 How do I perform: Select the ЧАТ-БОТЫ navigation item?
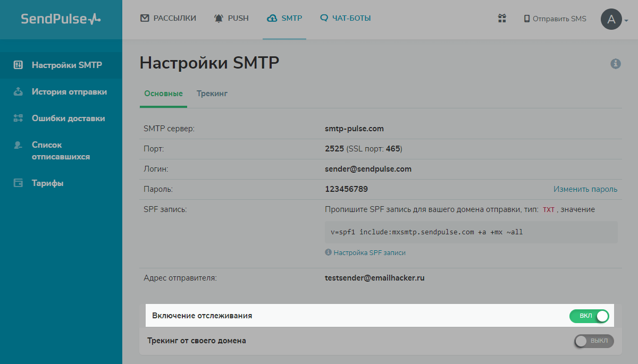(x=346, y=18)
